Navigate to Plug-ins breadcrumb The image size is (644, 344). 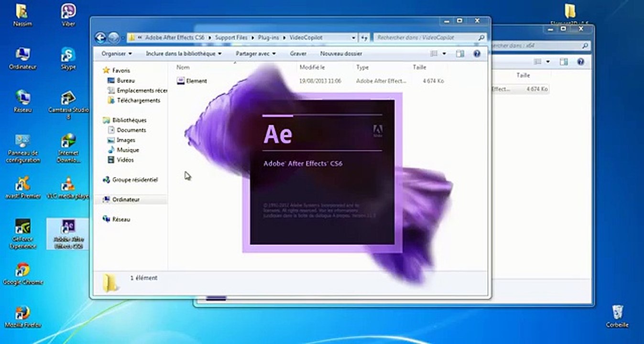(x=269, y=37)
